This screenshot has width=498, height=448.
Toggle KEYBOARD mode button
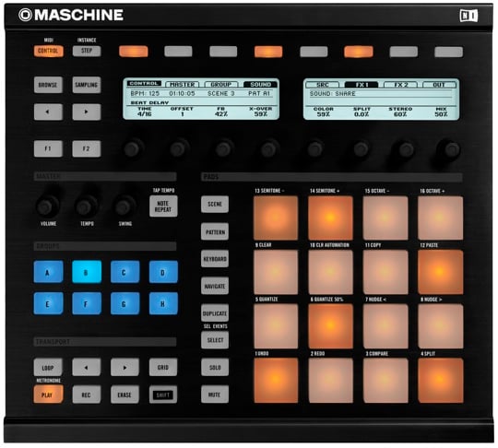(215, 259)
